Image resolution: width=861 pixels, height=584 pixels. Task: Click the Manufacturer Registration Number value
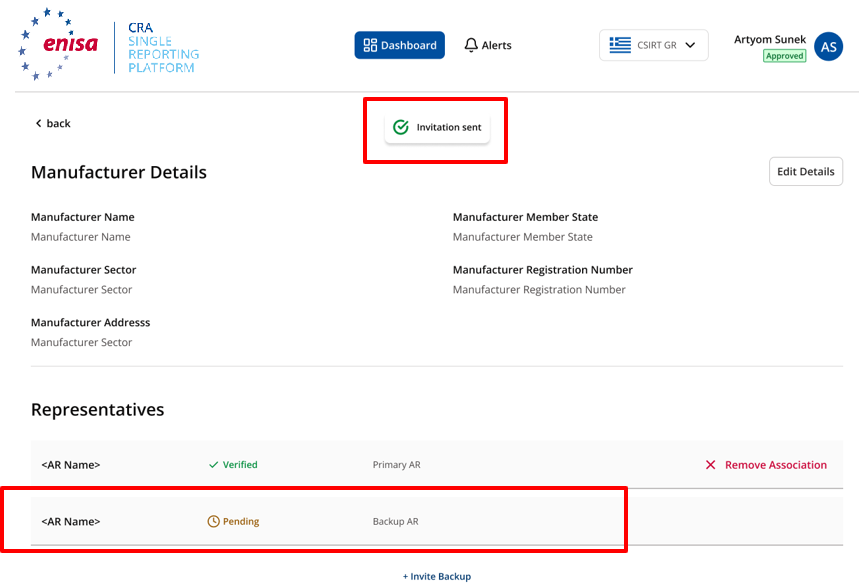pos(539,290)
